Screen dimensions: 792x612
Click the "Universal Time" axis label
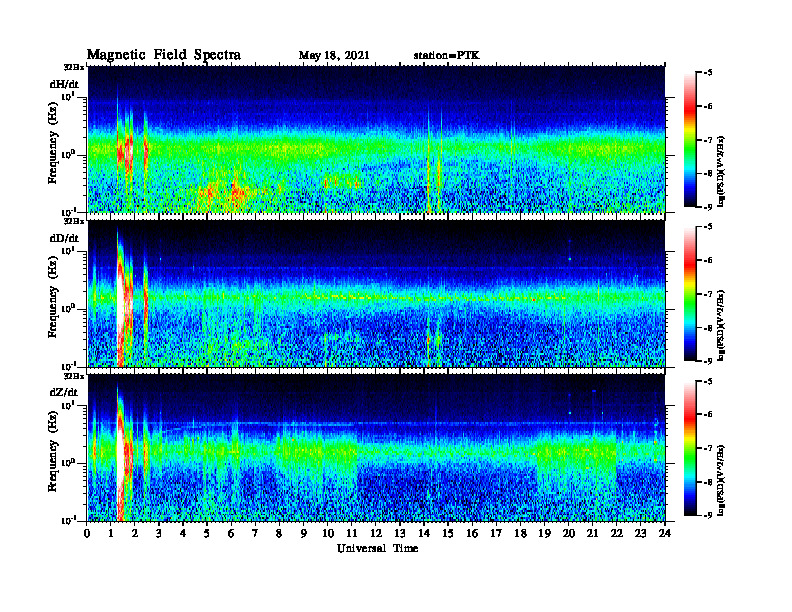click(377, 548)
